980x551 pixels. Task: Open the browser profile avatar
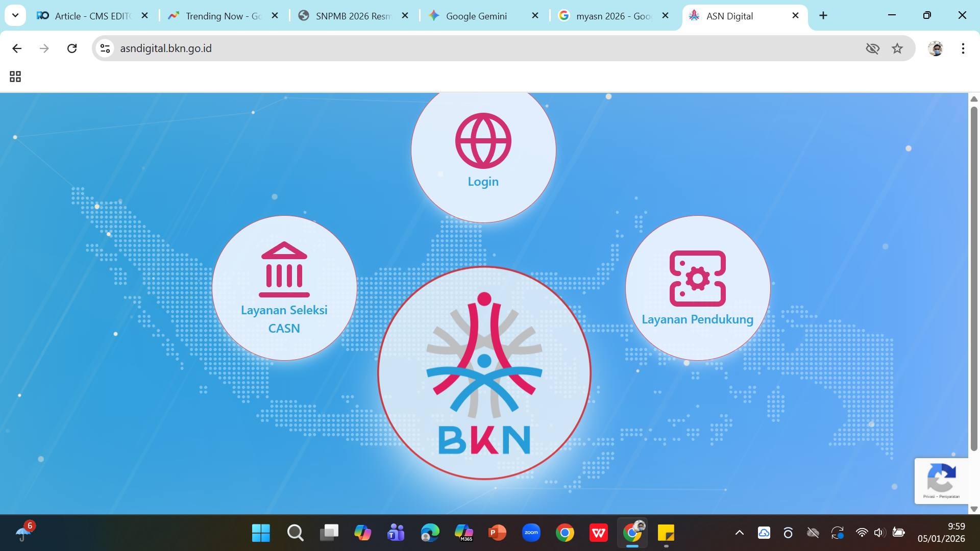pyautogui.click(x=937, y=48)
